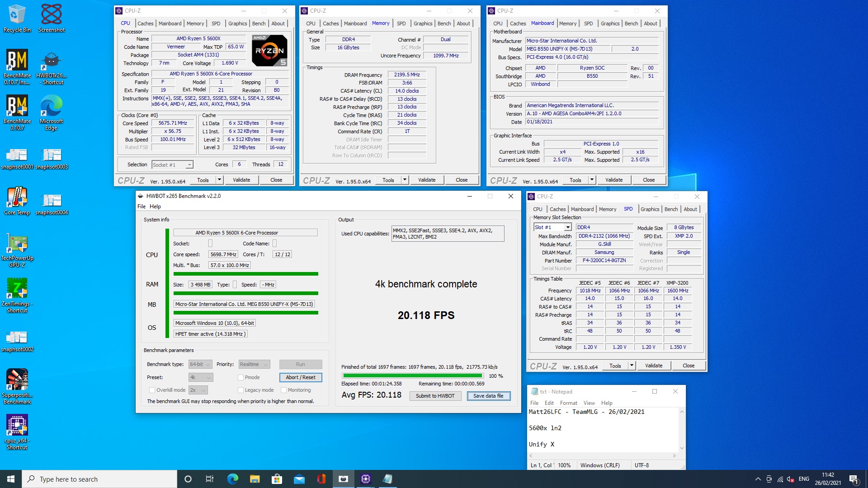Open cpuz_x64 shortcut icon
Viewport: 868px width, 488px height.
point(17,432)
